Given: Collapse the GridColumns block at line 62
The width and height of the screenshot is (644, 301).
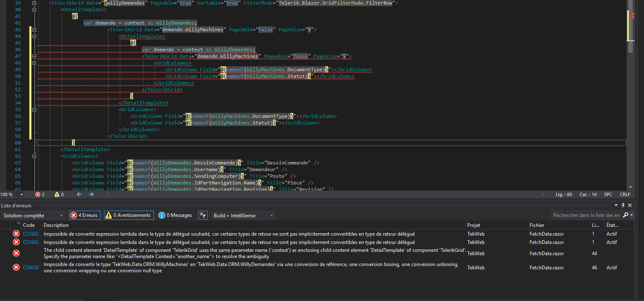Looking at the screenshot, I should click(34, 156).
